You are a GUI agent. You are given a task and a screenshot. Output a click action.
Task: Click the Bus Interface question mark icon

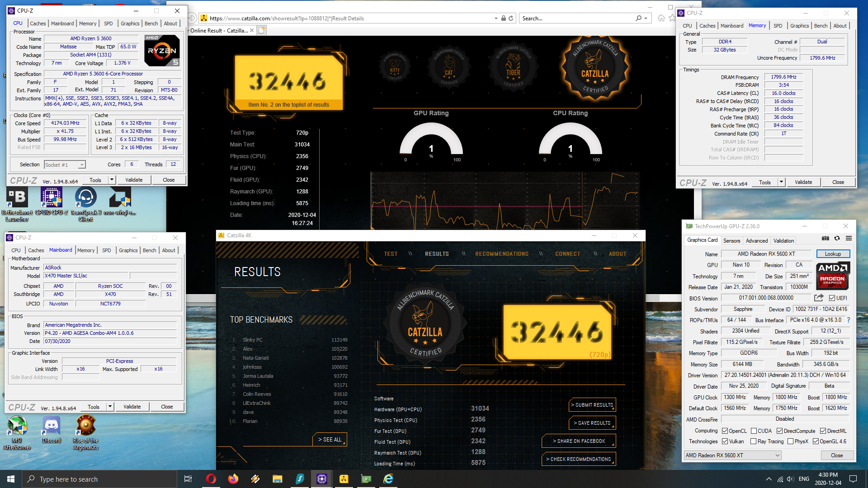[849, 320]
